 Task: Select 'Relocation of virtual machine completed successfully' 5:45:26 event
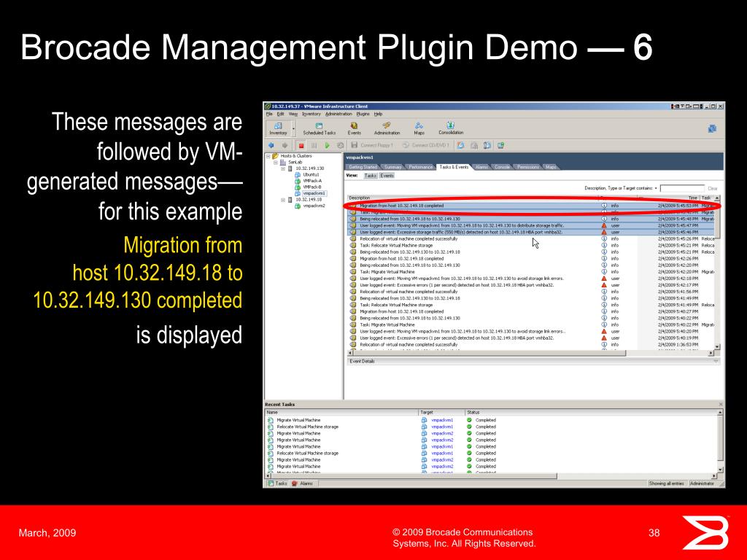(531, 239)
